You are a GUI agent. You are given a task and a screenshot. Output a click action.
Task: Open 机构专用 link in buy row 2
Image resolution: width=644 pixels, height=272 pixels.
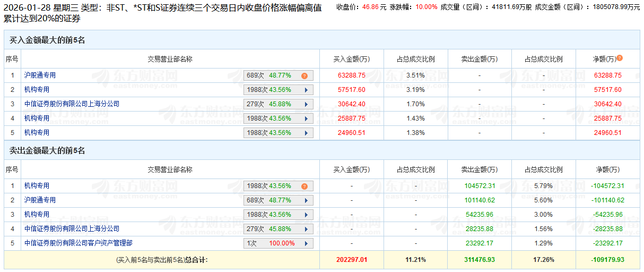click(37, 90)
